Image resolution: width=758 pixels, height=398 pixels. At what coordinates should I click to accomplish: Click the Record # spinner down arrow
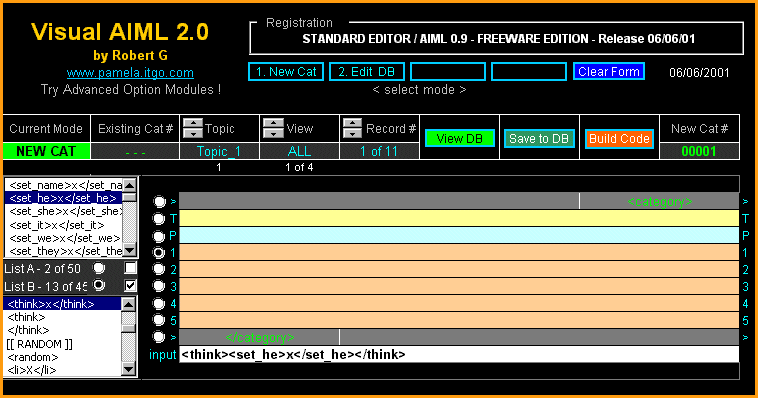[x=352, y=133]
